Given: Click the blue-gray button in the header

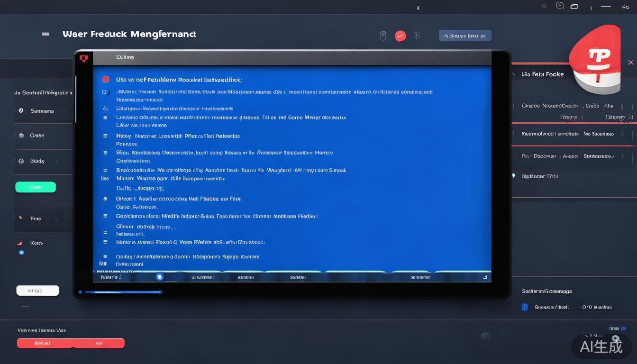Looking at the screenshot, I should tap(465, 36).
